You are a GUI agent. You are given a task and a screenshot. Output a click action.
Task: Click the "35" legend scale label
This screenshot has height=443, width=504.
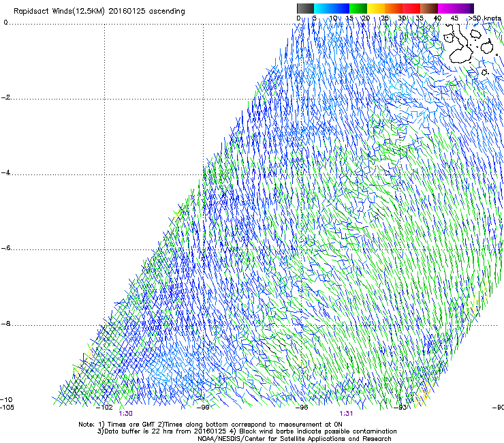(x=420, y=18)
